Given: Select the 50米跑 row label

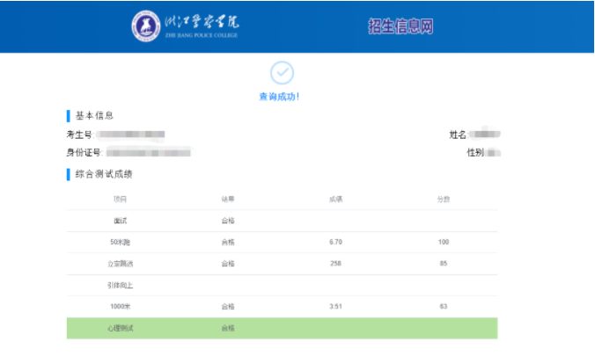Looking at the screenshot, I should point(121,242).
